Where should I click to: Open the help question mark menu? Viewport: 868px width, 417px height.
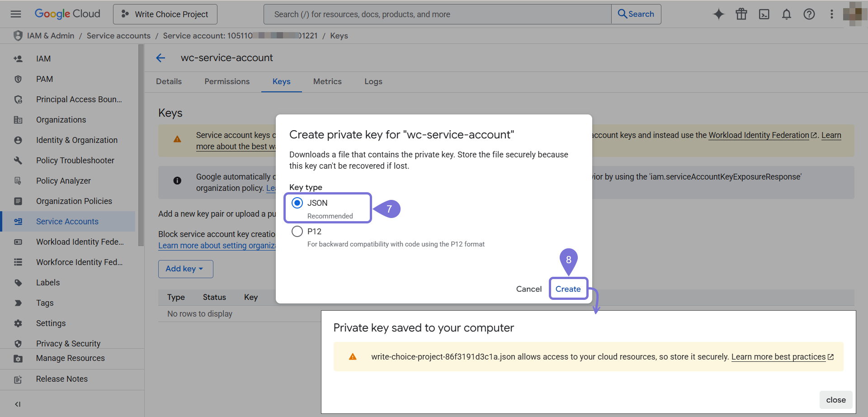tap(809, 14)
